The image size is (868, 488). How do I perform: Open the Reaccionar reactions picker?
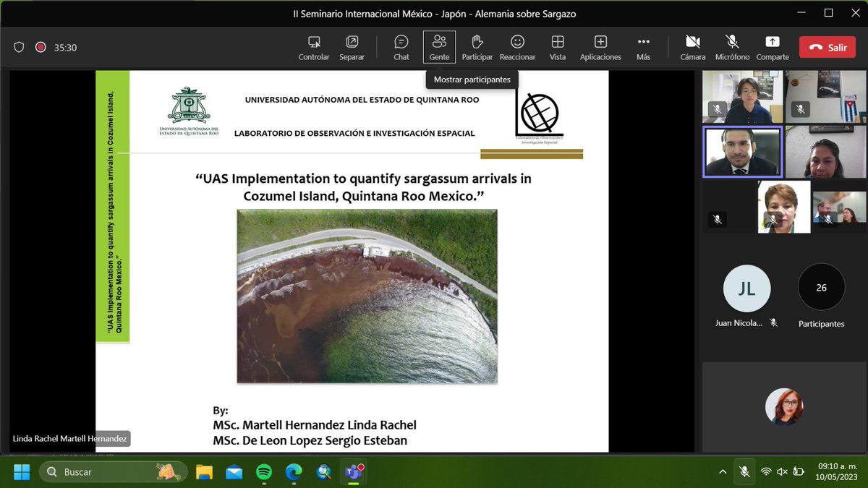click(x=517, y=47)
